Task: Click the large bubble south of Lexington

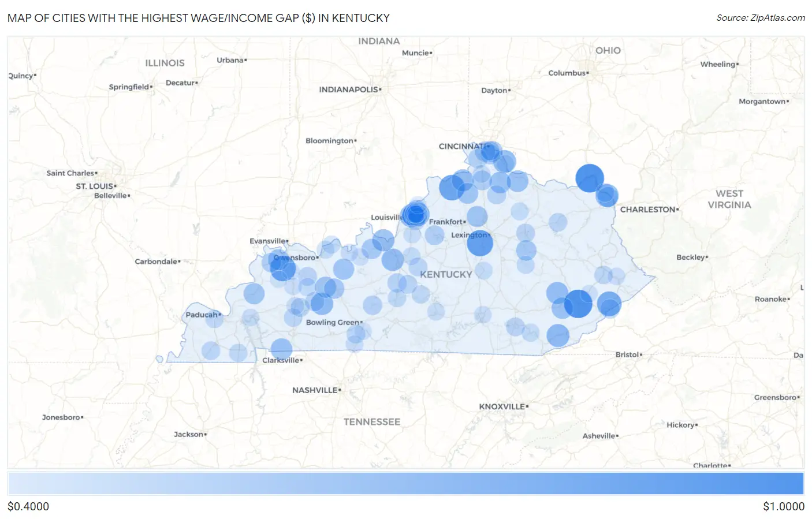Action: [x=479, y=242]
